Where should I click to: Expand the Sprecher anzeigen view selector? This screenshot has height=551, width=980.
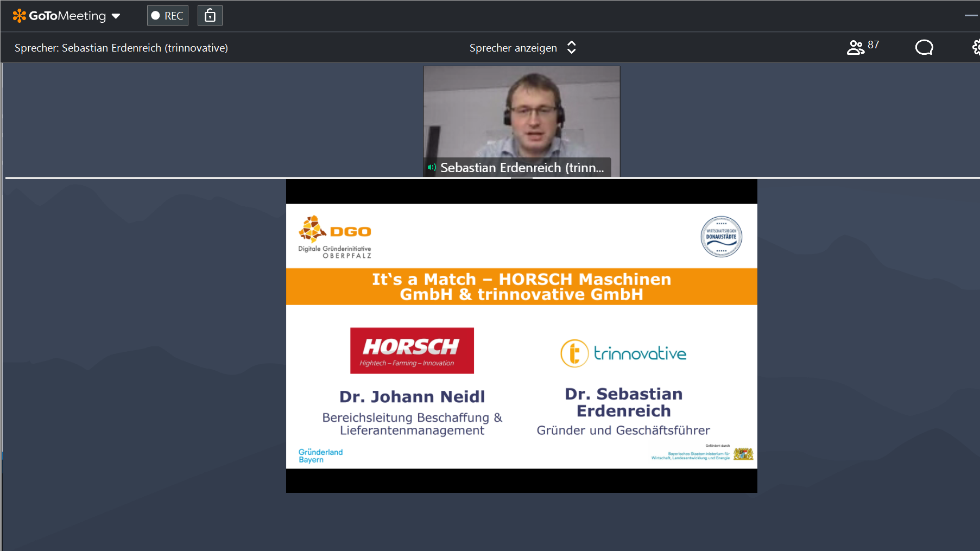click(522, 48)
